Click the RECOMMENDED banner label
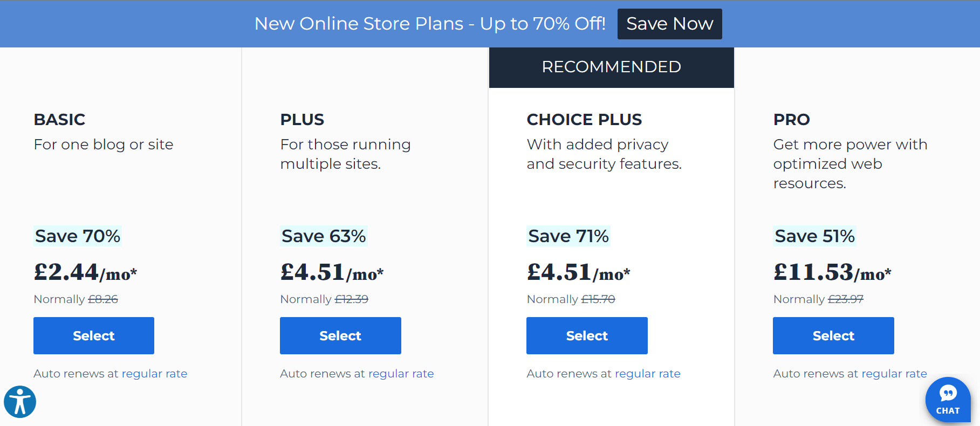Viewport: 980px width, 426px height. (x=611, y=67)
